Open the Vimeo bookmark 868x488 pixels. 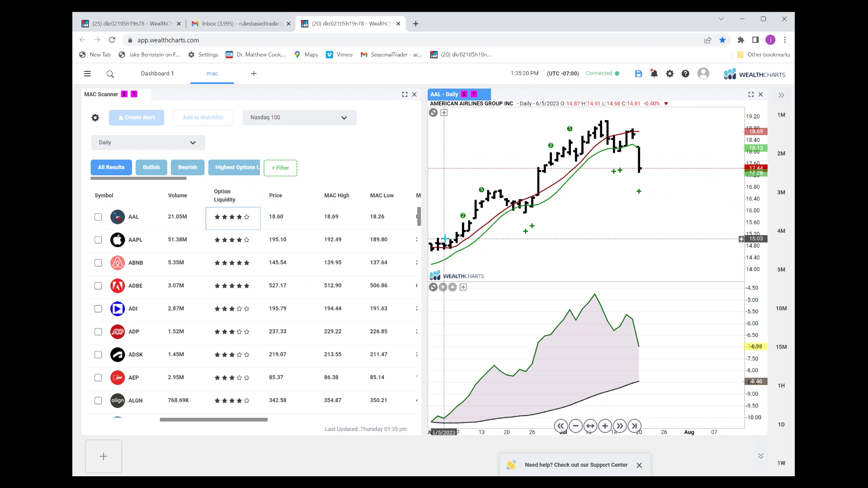[x=339, y=55]
